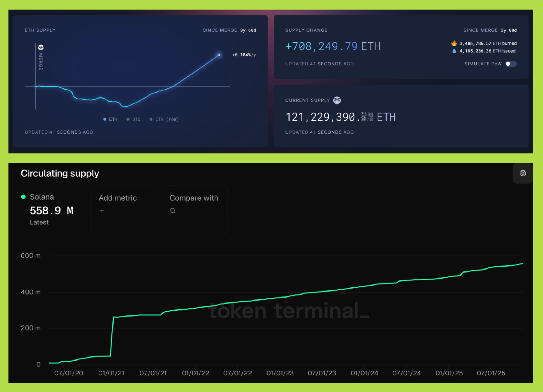The image size is (543, 392).
Task: Click the +708,249.79 ETH supply change figure
Action: point(332,46)
